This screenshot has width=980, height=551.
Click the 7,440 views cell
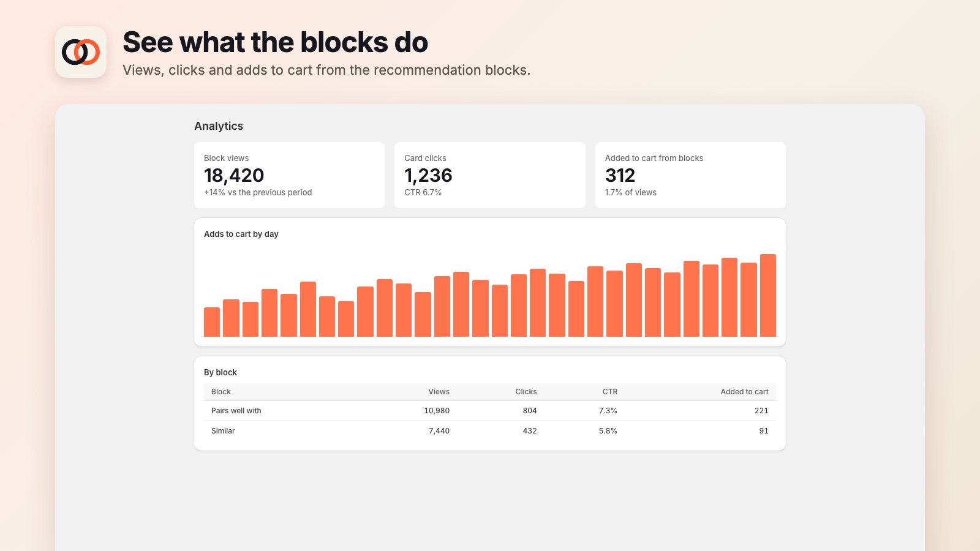439,431
